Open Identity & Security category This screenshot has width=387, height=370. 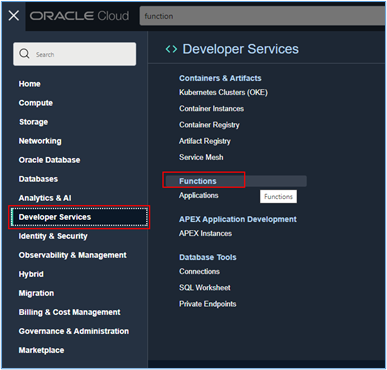coord(53,236)
